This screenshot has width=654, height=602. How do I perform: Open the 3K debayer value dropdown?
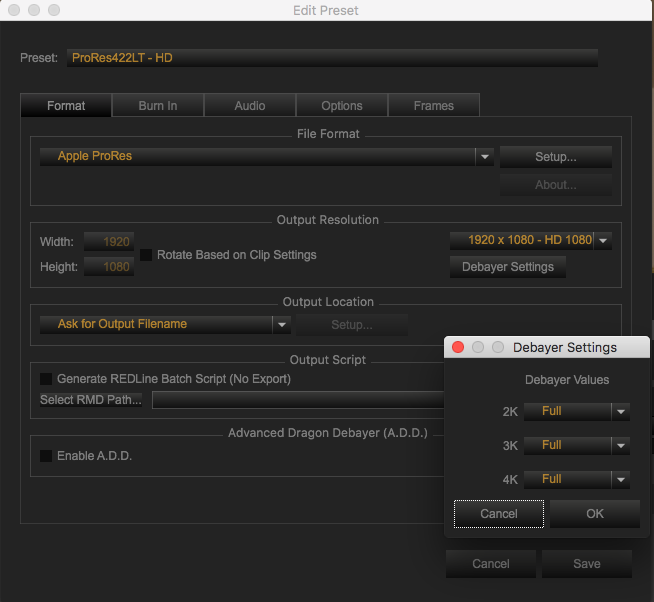tap(620, 445)
